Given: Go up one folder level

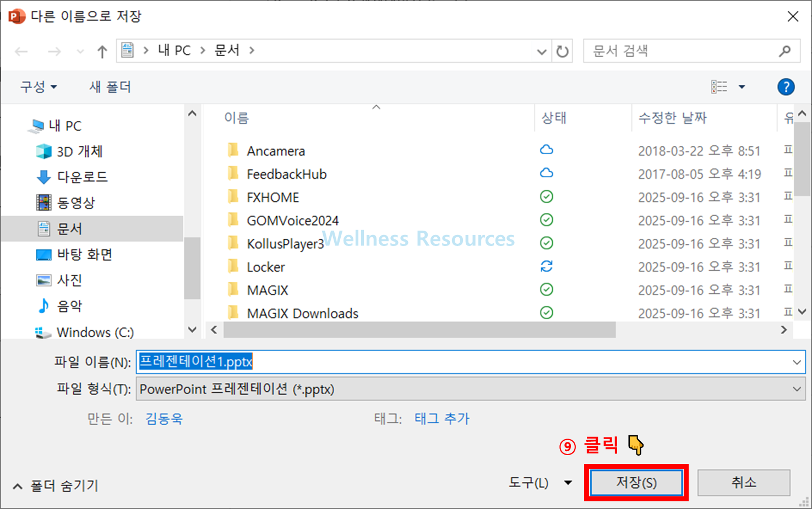Looking at the screenshot, I should click(x=102, y=52).
